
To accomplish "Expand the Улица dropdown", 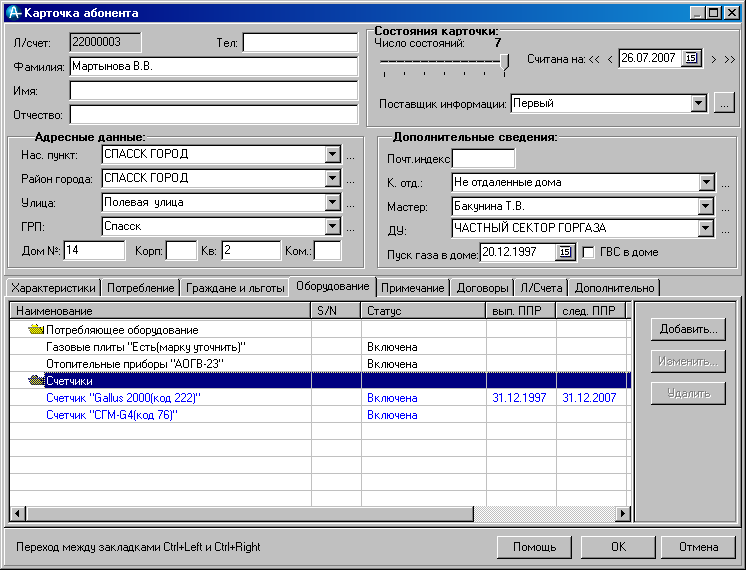I will point(332,203).
